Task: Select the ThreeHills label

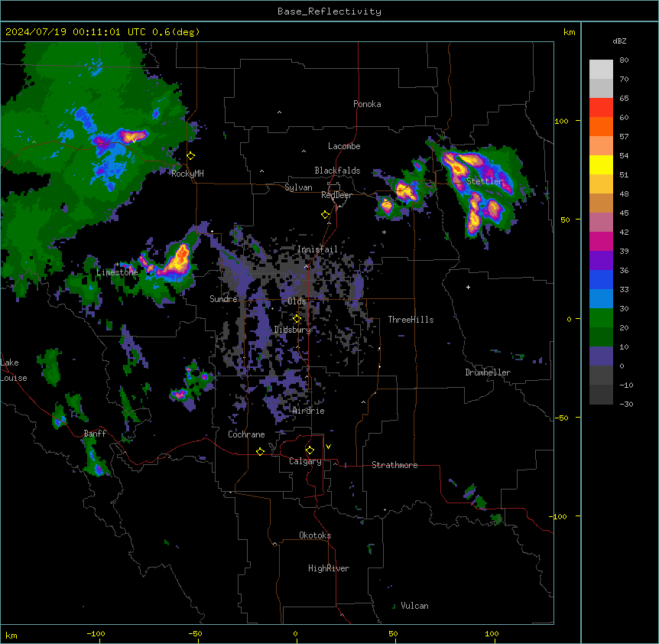Action: [411, 320]
